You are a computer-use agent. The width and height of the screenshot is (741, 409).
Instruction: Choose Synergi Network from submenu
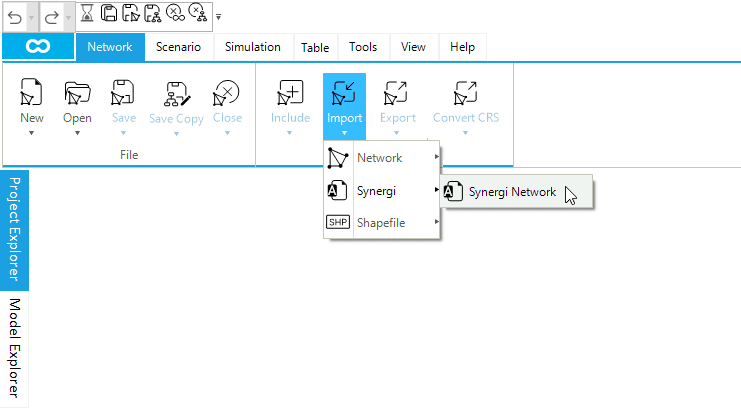point(511,192)
